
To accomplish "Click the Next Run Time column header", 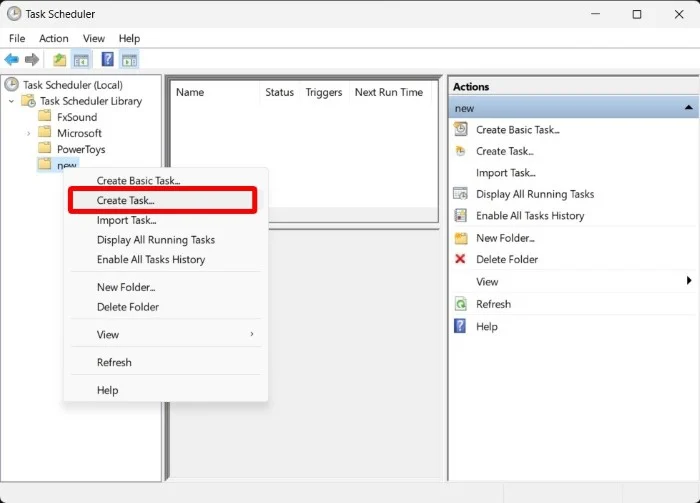I will pos(388,92).
